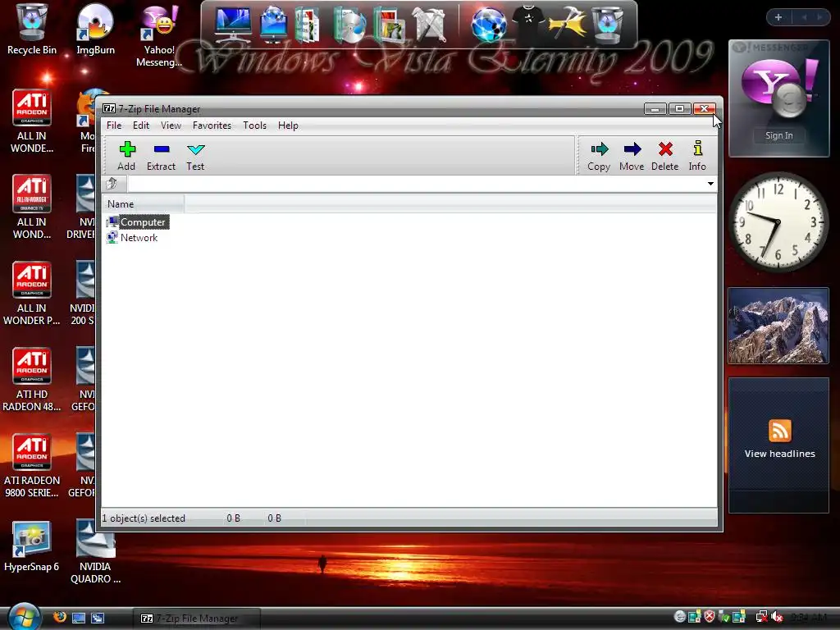This screenshot has width=840, height=630.
Task: Click the muted volume tray icon
Action: click(777, 617)
